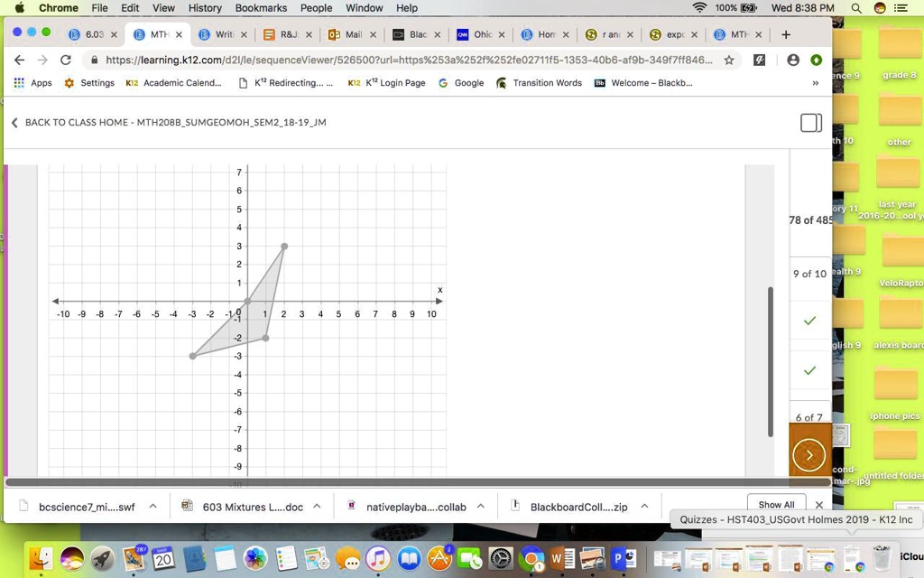
Task: Open the Wi-Fi status menu
Action: pyautogui.click(x=700, y=8)
